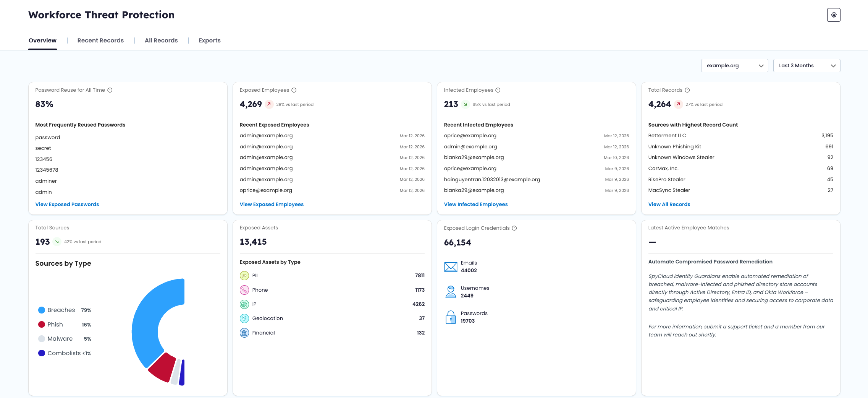
Task: Open the settings gear icon
Action: pos(834,15)
